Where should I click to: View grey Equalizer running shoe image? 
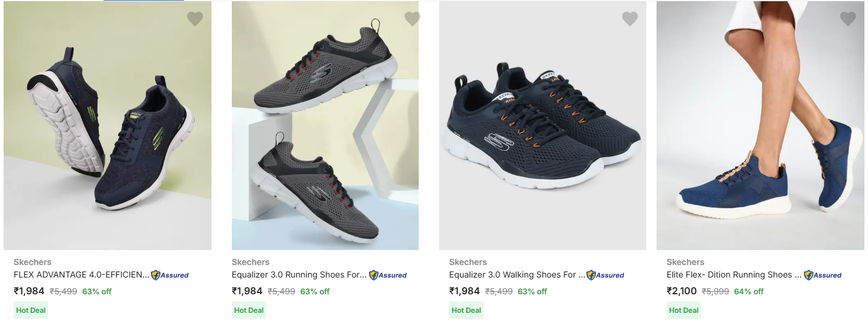tap(325, 126)
